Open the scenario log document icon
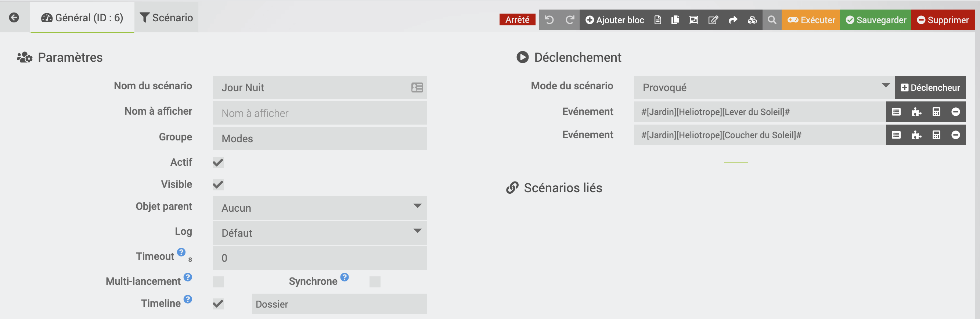980x319 pixels. (657, 20)
